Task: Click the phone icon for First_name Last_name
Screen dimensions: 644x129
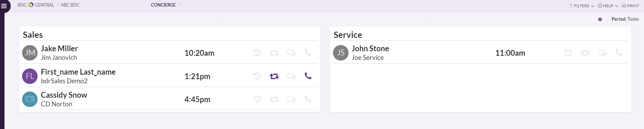Action: click(x=308, y=76)
